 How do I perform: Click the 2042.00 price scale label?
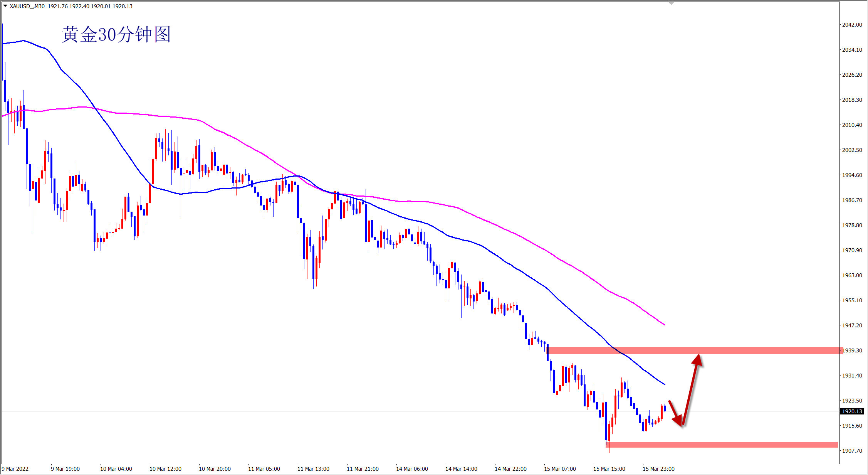point(852,25)
